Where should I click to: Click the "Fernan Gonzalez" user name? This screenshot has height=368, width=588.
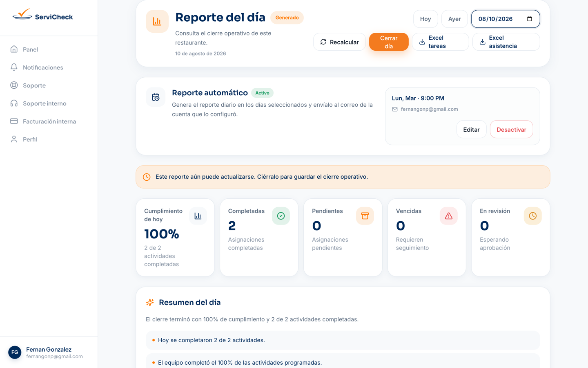49,349
